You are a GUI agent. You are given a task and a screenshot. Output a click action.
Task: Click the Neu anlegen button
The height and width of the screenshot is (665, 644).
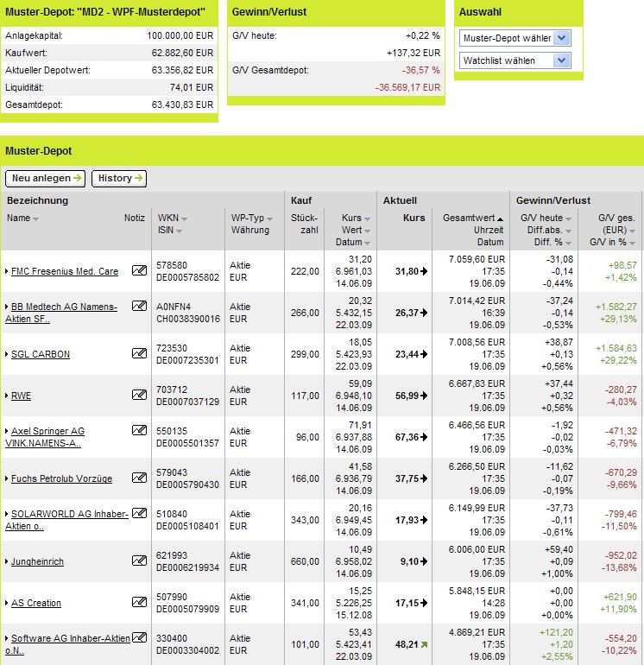tap(46, 179)
